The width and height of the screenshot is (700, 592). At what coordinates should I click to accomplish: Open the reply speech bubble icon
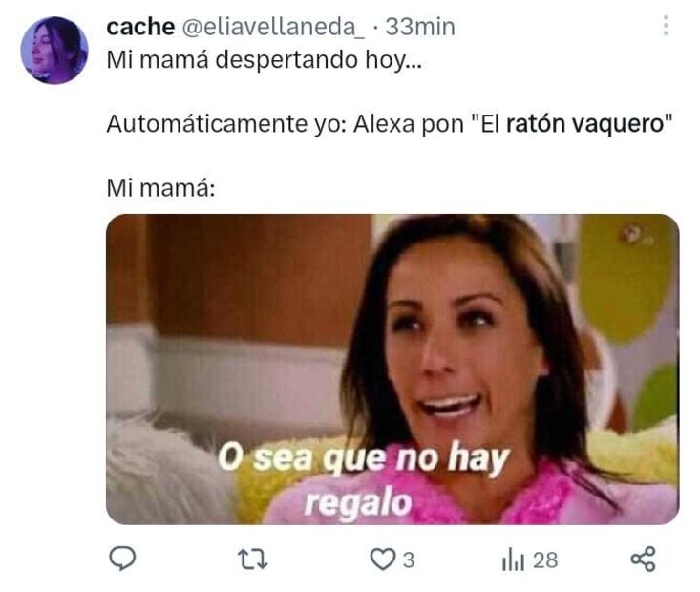pos(122,559)
